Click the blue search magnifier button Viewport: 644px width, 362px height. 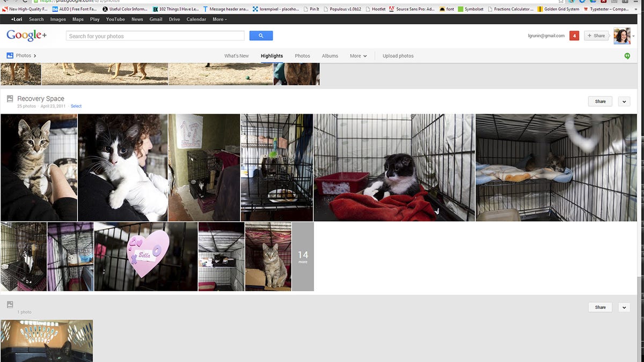[261, 36]
